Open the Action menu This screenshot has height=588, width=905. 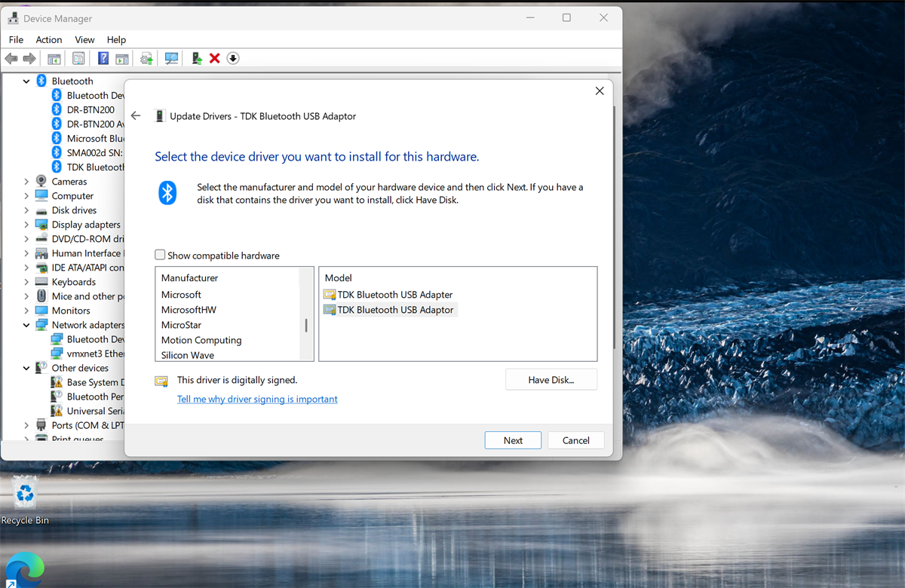coord(49,40)
